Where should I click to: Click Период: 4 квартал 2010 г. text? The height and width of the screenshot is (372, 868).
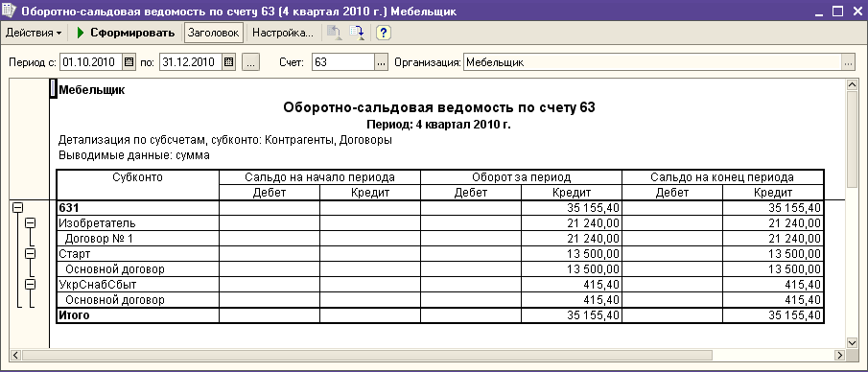pyautogui.click(x=439, y=125)
